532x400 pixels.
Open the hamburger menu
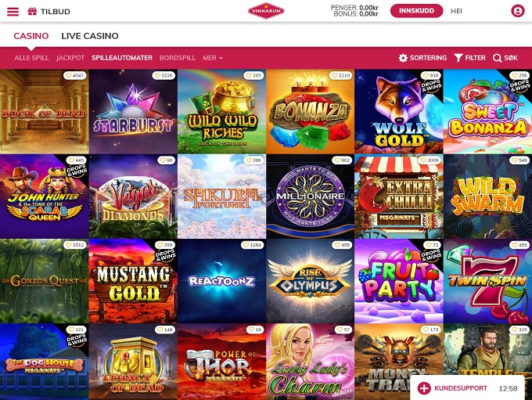click(x=13, y=11)
